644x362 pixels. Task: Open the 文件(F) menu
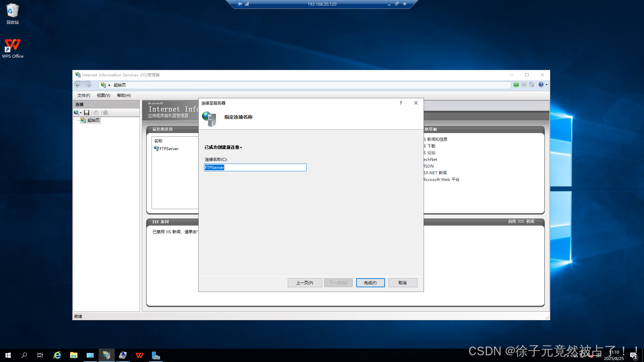tap(84, 96)
